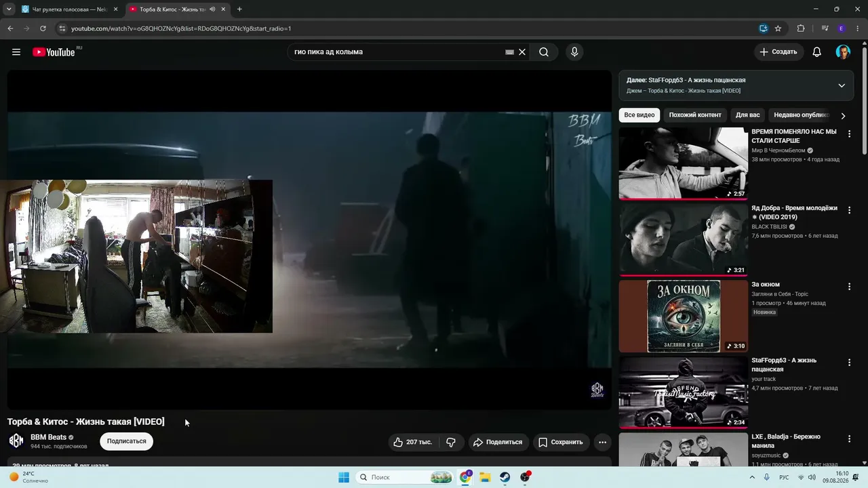Dislike the video with thumbs down
Viewport: 868px width, 488px height.
coord(452,442)
